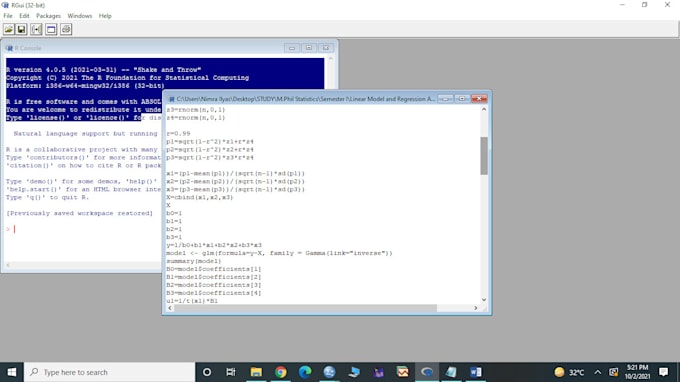Click script editor scroll down arrow
680x382 pixels.
[x=484, y=300]
